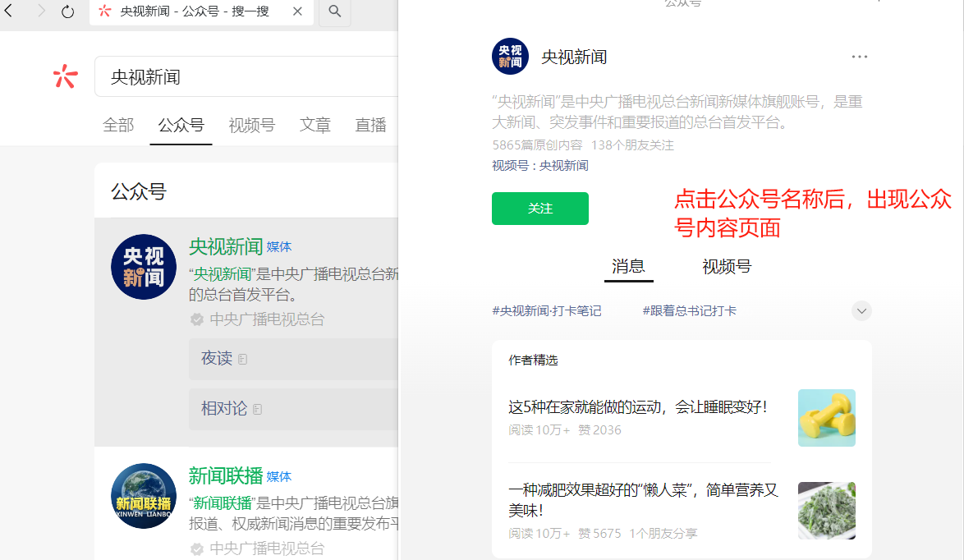Screen dimensions: 964x560
Task: Click 138个朋友关注 stat text
Action: [632, 145]
